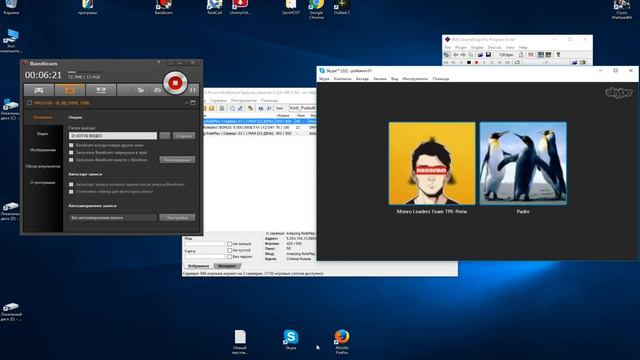Enable Bandicam always on top checkbox
This screenshot has width=640, height=360.
[71, 145]
